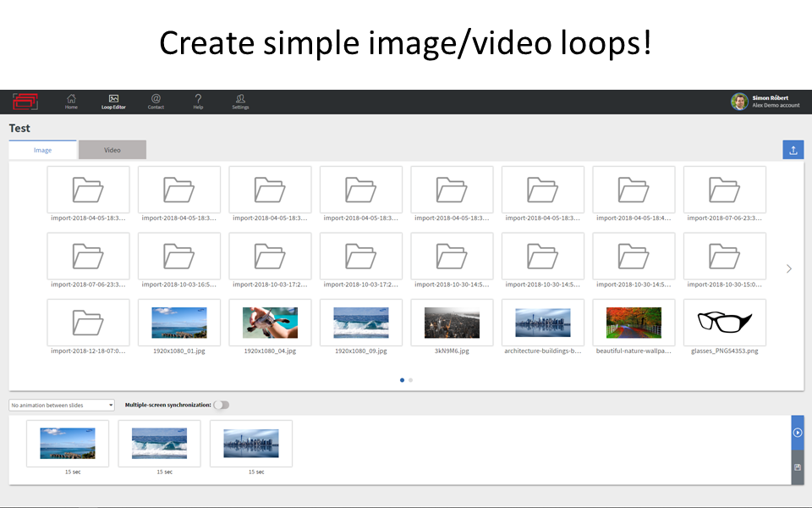
Task: Open Settings in the top bar
Action: (240, 102)
